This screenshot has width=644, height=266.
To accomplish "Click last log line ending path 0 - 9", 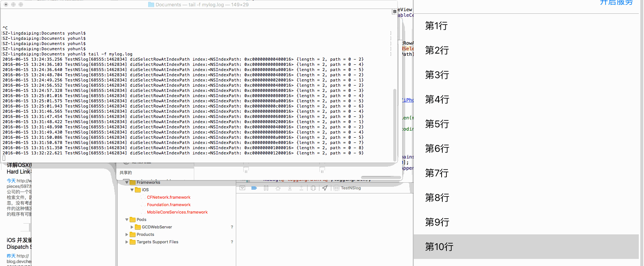I will 183,153.
